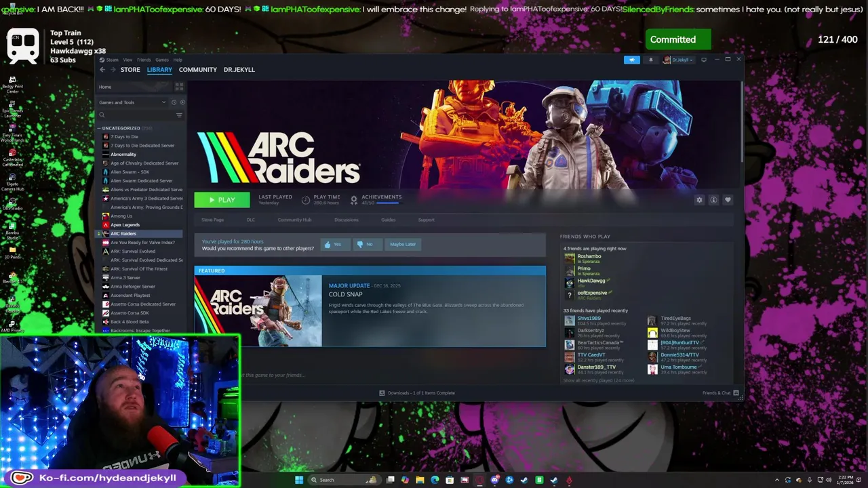Viewport: 868px width, 488px height.
Task: Switch to the COMMUNITY tab
Action: [198, 70]
